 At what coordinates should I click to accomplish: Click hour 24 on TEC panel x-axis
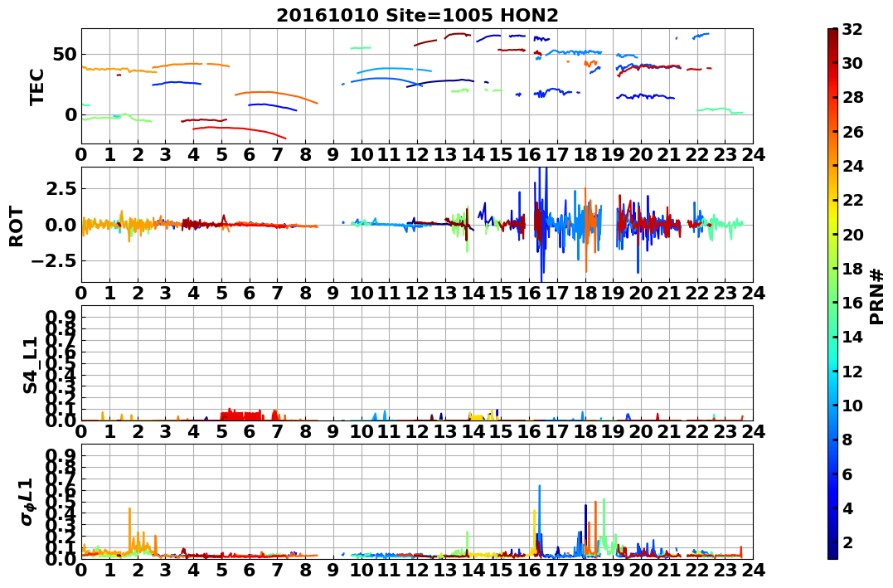(x=754, y=154)
